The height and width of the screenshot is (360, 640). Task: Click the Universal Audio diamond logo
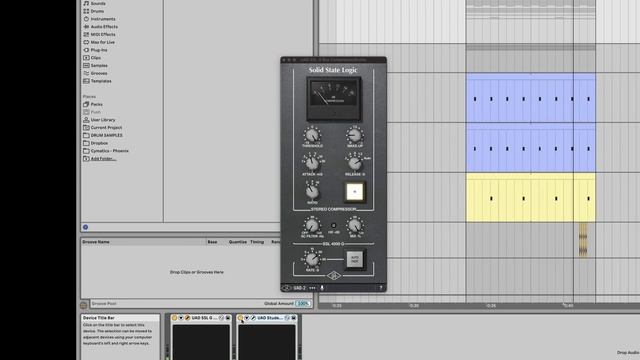tap(333, 276)
